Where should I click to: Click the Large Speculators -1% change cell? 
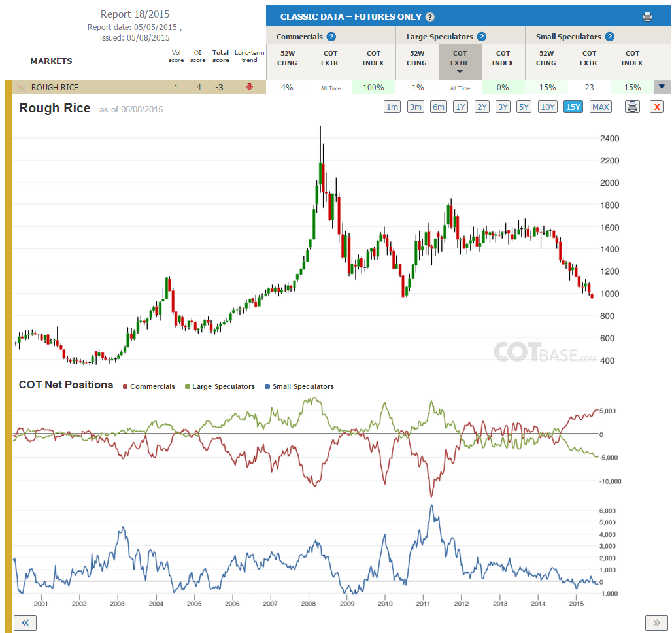[417, 88]
